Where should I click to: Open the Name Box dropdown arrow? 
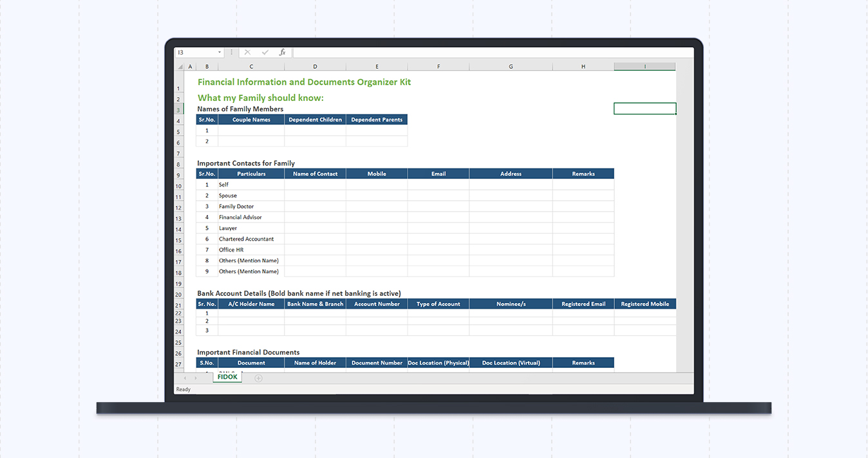(220, 52)
